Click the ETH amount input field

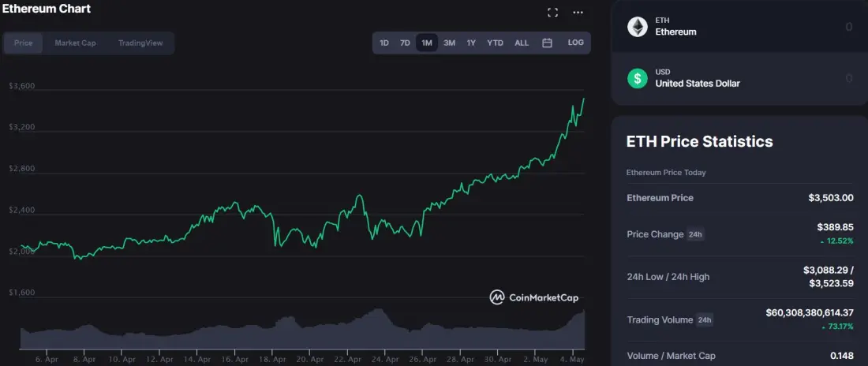[x=848, y=27]
